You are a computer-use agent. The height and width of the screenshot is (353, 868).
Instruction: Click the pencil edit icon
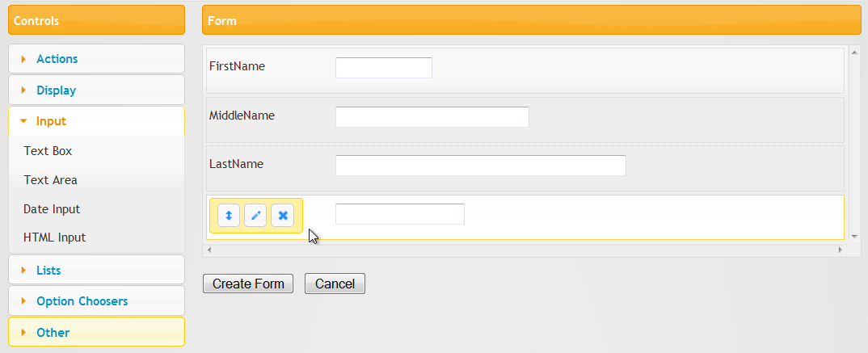(x=255, y=216)
